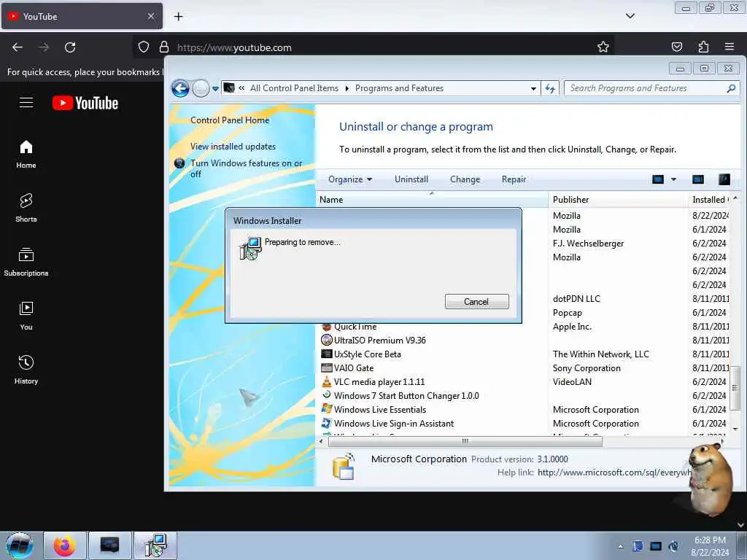Close the YouTube browser tab
This screenshot has height=560, width=747.
click(x=150, y=16)
